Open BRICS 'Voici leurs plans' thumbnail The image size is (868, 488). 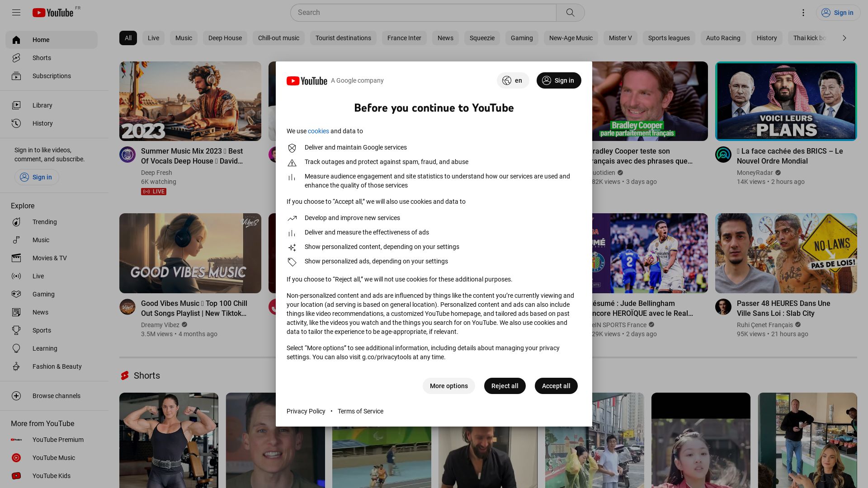[786, 101]
